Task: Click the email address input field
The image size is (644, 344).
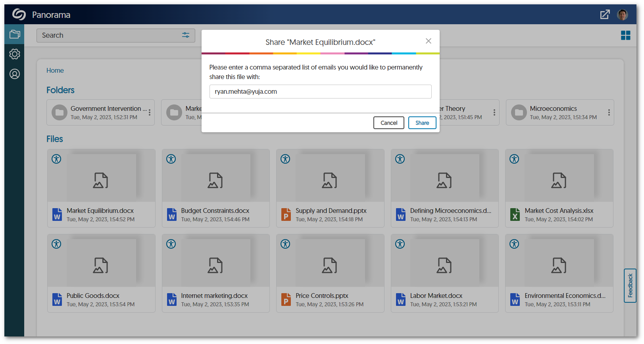Action: pos(320,91)
